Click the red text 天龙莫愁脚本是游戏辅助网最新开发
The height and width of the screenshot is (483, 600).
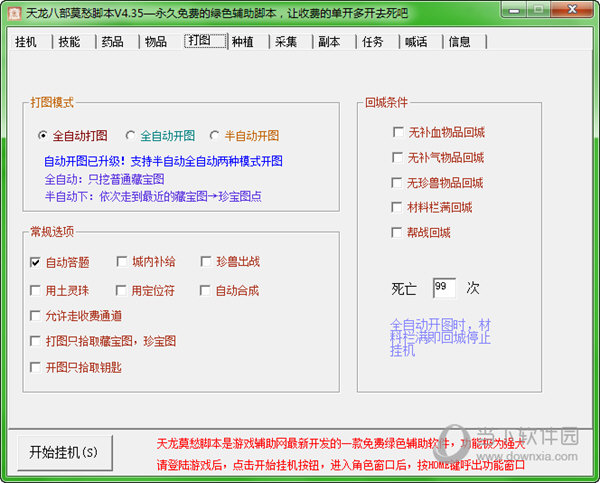[341, 444]
